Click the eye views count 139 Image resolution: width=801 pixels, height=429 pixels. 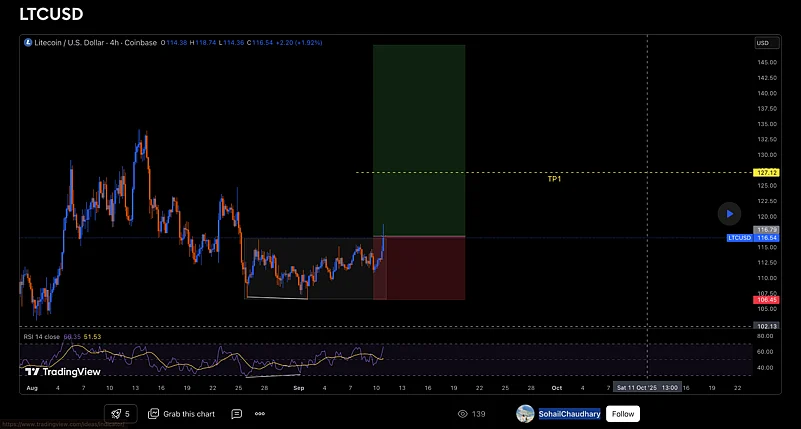[472, 414]
